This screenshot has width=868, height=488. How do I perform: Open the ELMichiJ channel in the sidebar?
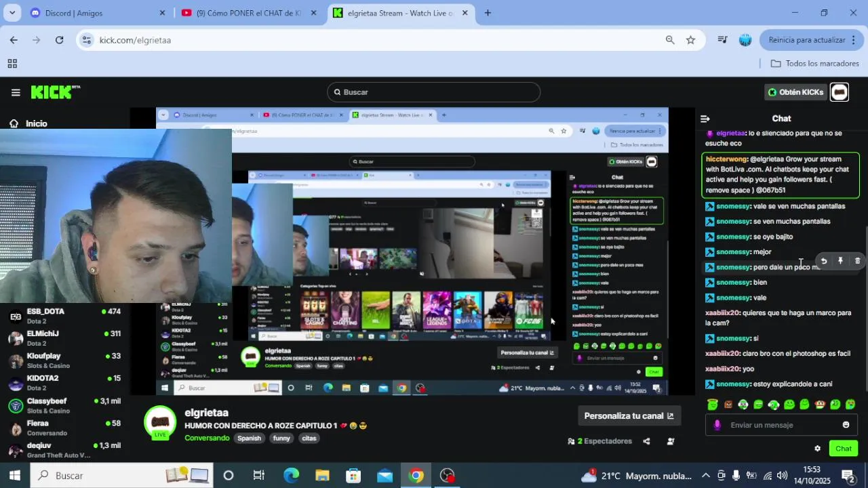coord(64,338)
